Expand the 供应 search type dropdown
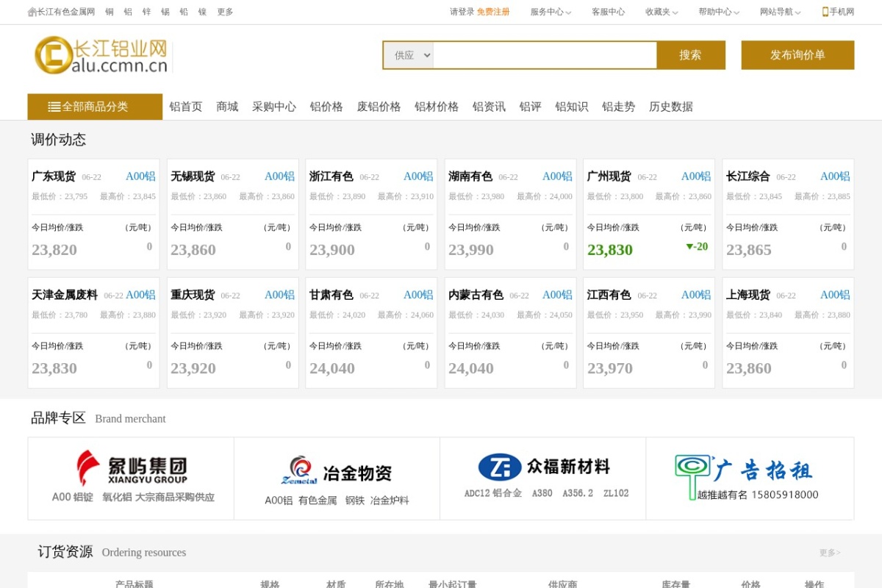Screen dimensions: 882x588 click(409, 55)
